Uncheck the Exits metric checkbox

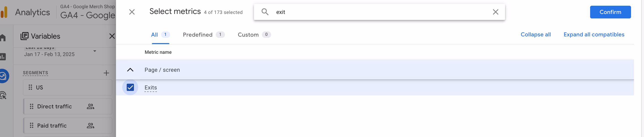130,87
